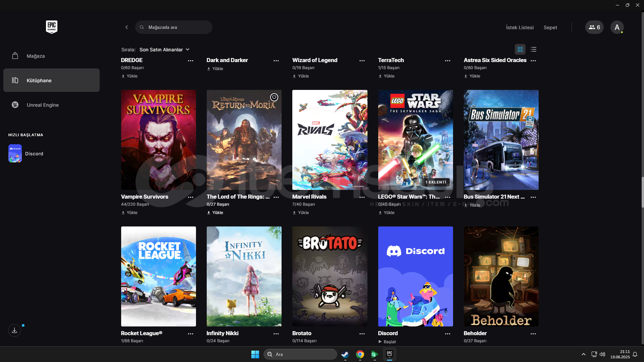Open Sepet cart
Screen dimensions: 644x362
(550, 28)
